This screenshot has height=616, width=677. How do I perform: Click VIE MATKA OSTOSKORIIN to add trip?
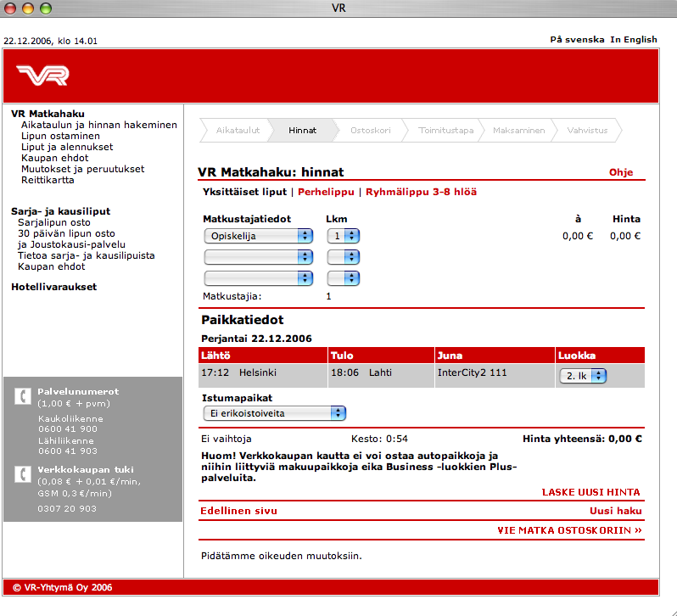[569, 530]
